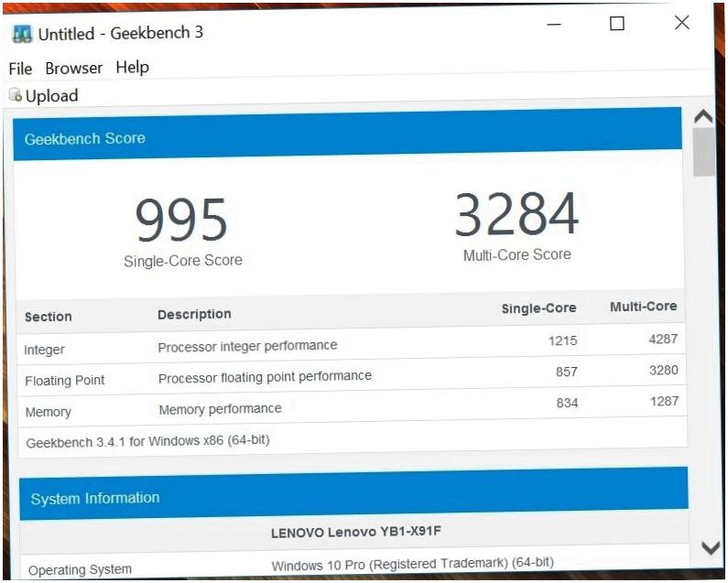Open the Help menu
Image resolution: width=728 pixels, height=583 pixels.
[132, 68]
